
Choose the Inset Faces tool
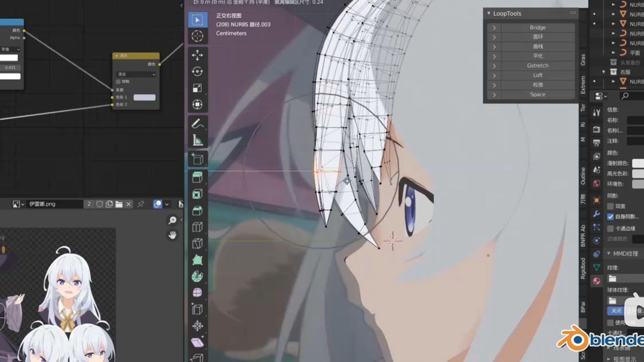(x=197, y=194)
